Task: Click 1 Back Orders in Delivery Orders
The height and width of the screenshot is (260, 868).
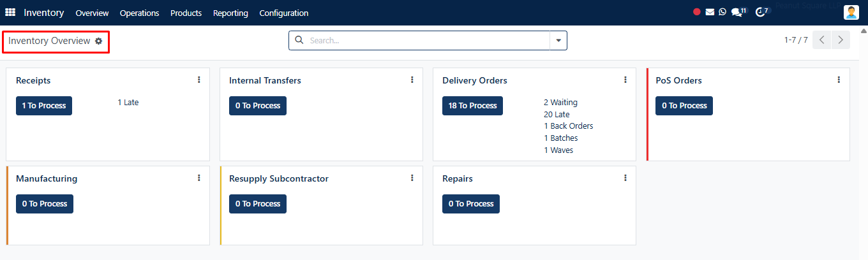Action: point(569,126)
